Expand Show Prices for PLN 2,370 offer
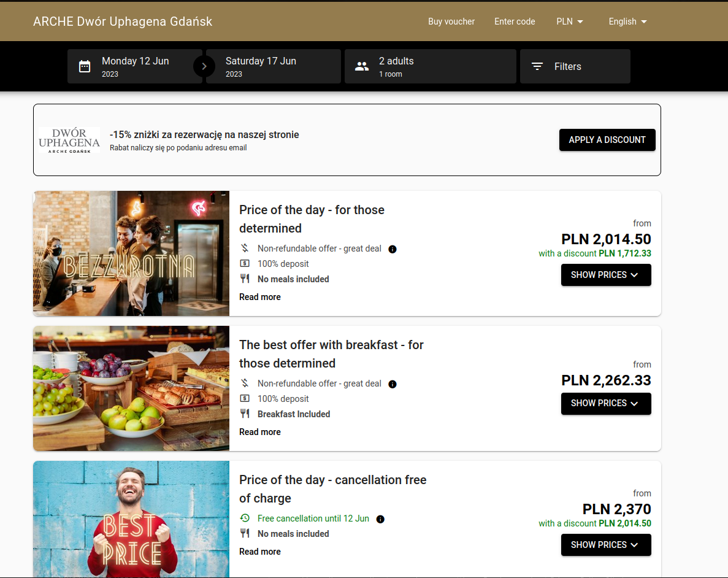The height and width of the screenshot is (578, 728). [606, 545]
